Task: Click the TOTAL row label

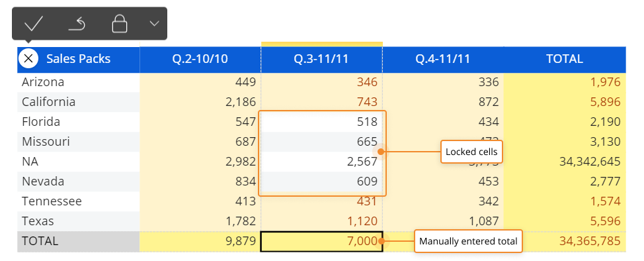Action: tap(40, 241)
